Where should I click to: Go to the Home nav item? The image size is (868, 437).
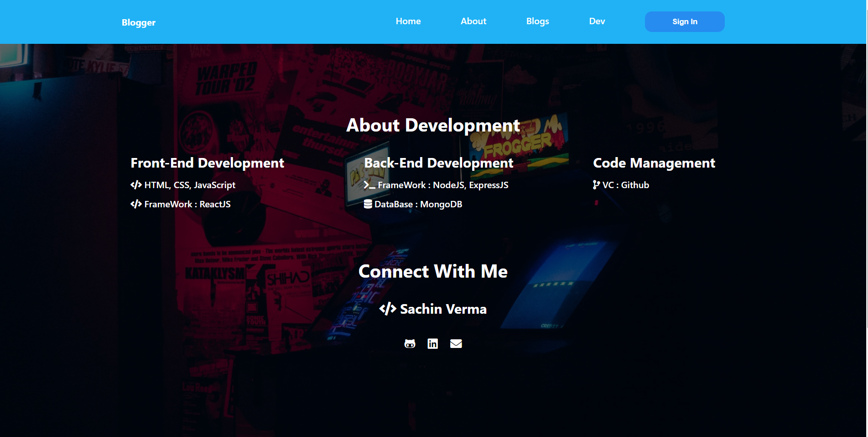pyautogui.click(x=408, y=21)
